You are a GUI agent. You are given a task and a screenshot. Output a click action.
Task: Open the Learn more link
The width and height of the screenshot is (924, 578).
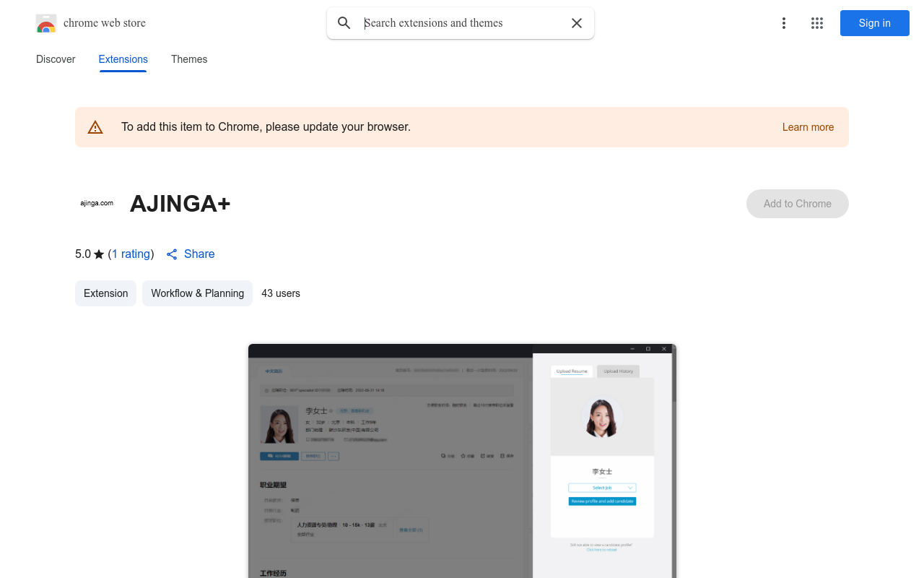click(x=808, y=127)
